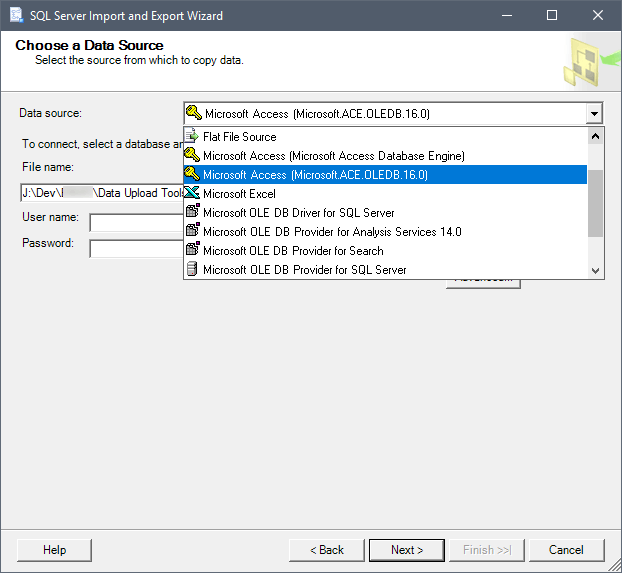Choose Microsoft OLE DB Provider for Analysis Services 14.0
The height and width of the screenshot is (573, 622).
[x=385, y=232]
